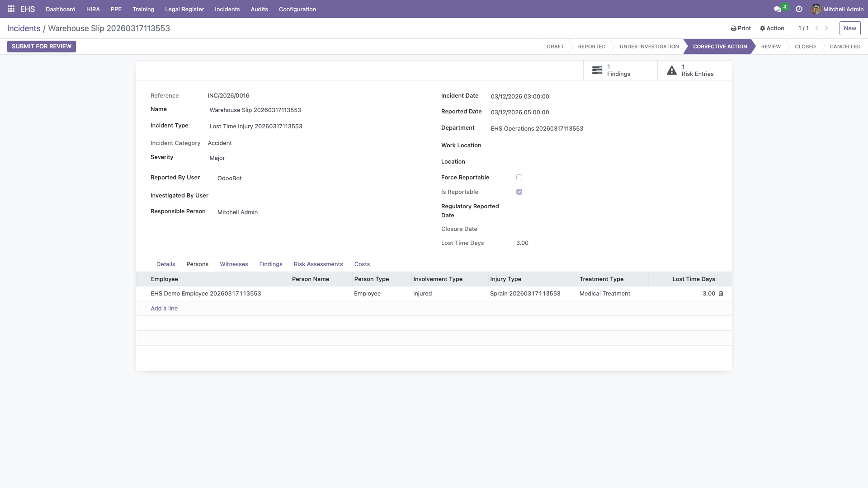
Task: Toggle the Is Reportable checkbox
Action: pos(519,192)
